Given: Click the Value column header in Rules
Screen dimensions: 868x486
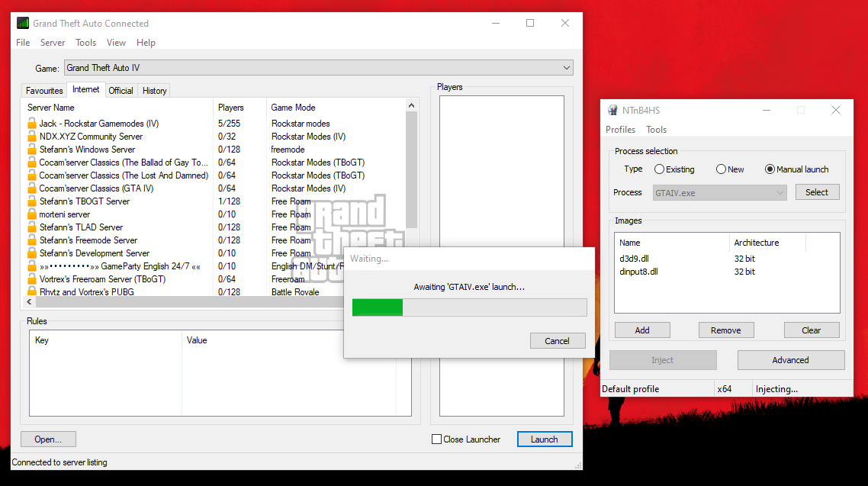Looking at the screenshot, I should click(x=288, y=340).
